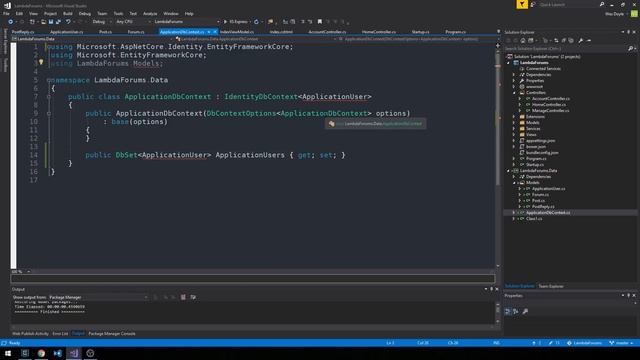Open the Tools menu
The height and width of the screenshot is (360, 640).
(118, 13)
